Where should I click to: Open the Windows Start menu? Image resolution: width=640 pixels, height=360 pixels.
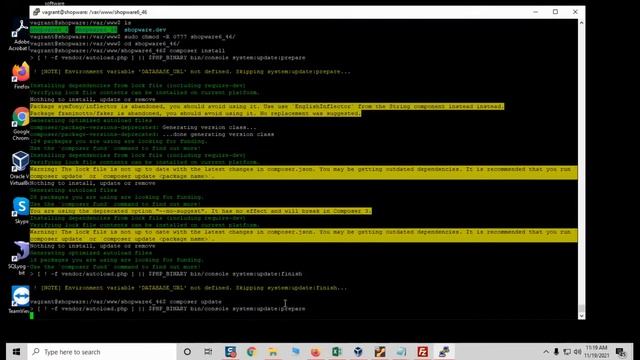click(x=16, y=351)
